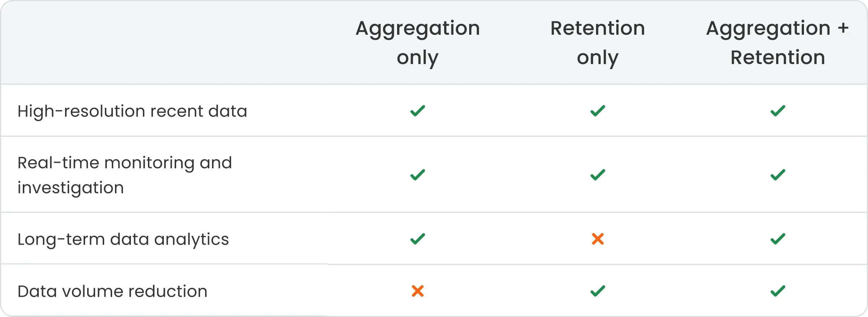The image size is (868, 317).
Task: Click Data volume reduction checkmark under Aggregation + Retention
Action: [x=778, y=291]
